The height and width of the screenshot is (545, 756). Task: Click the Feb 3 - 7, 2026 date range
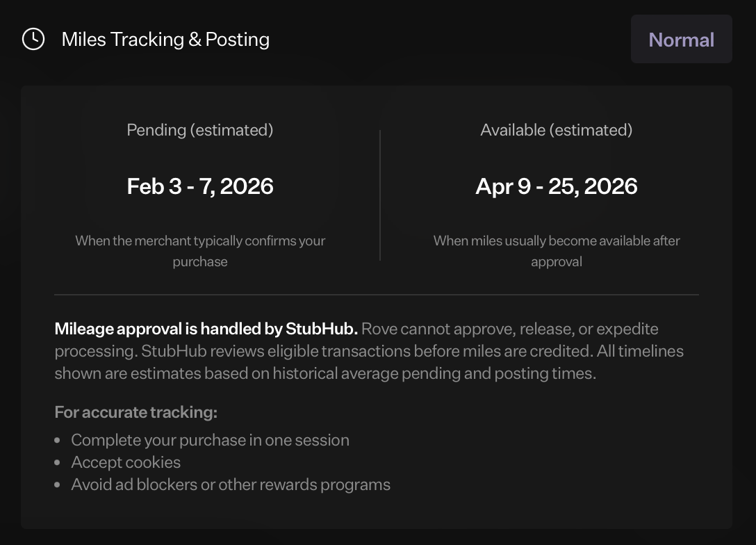click(200, 186)
